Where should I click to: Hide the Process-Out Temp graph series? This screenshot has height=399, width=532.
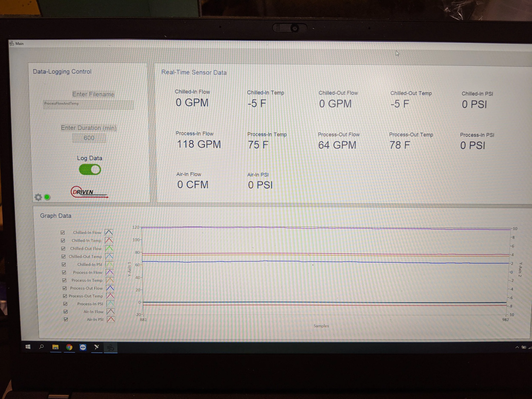click(x=65, y=296)
